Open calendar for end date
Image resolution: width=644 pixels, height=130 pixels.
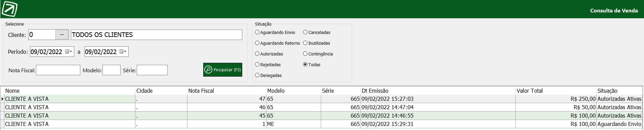123,52
